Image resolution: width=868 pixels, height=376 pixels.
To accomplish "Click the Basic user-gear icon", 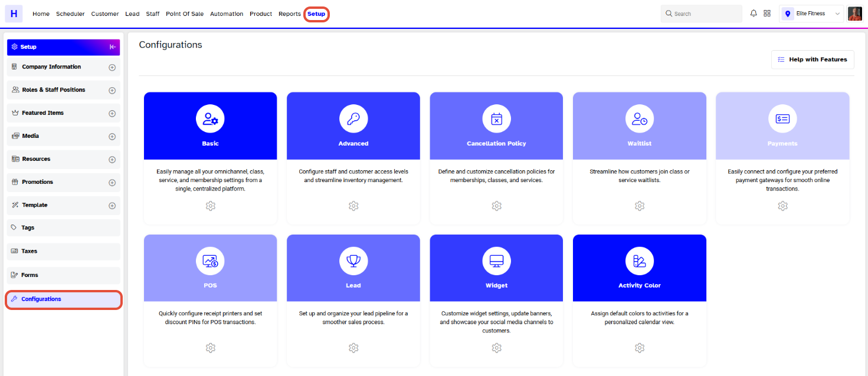I will (210, 119).
